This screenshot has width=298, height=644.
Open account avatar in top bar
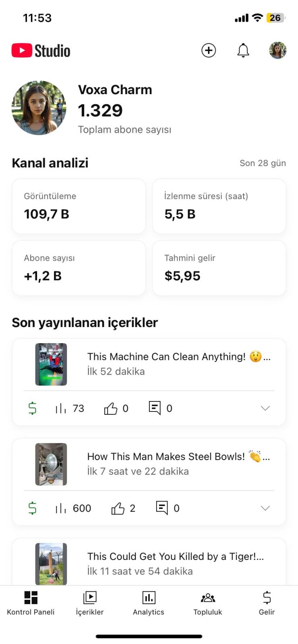[278, 50]
